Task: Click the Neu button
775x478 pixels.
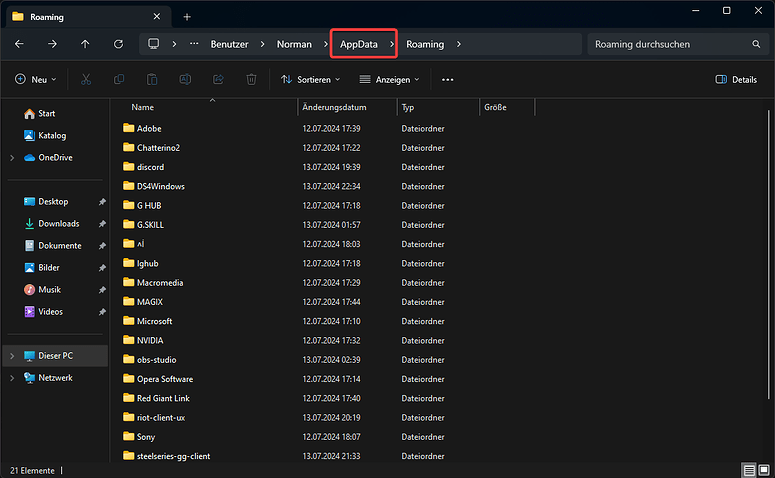Action: (36, 79)
